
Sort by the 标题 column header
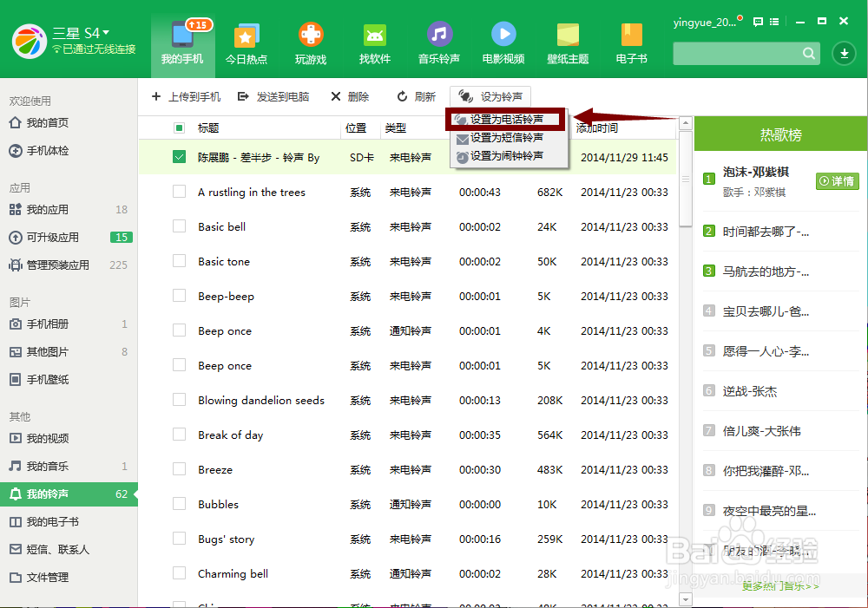[208, 128]
